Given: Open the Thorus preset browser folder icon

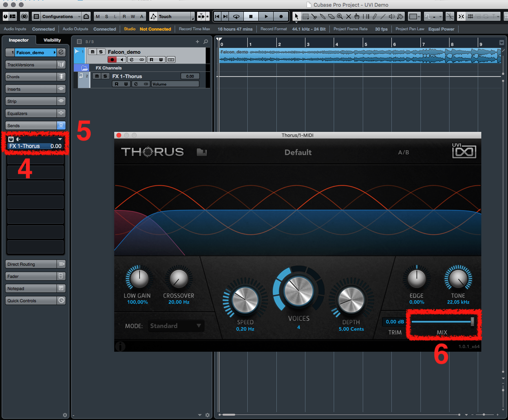Looking at the screenshot, I should click(202, 152).
